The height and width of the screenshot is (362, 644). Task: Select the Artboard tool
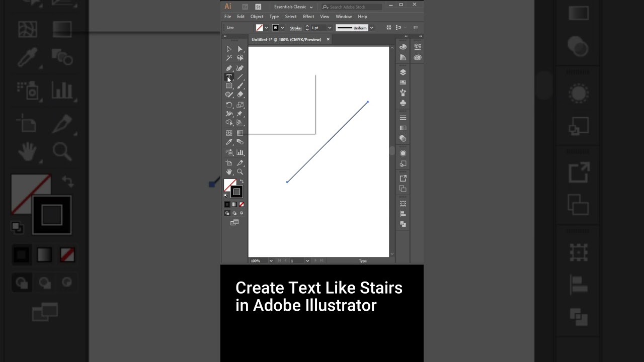coord(229,163)
